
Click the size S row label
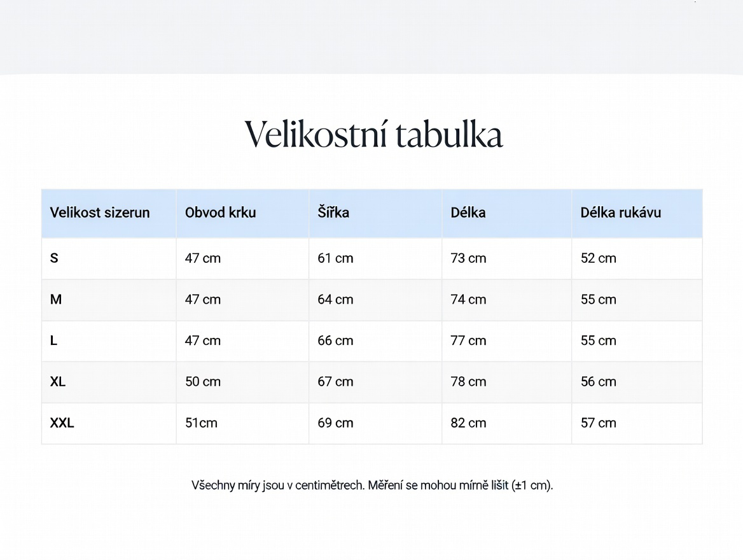point(54,258)
